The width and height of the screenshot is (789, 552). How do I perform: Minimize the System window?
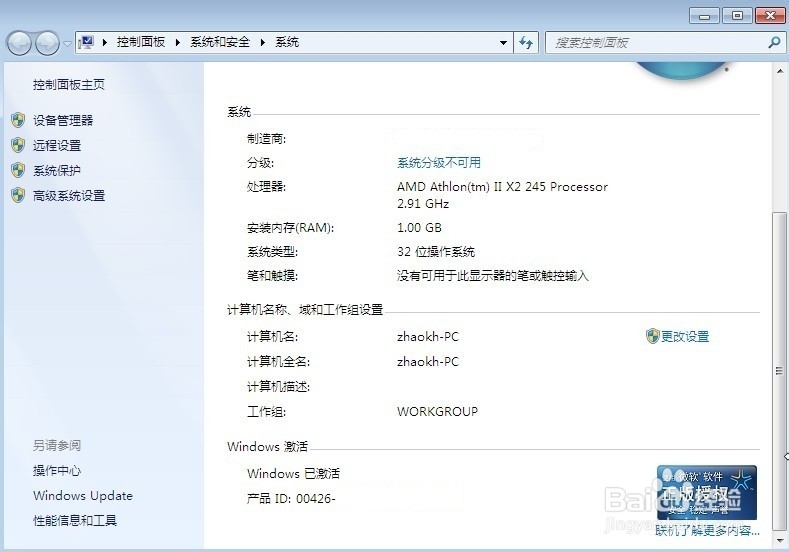click(704, 16)
